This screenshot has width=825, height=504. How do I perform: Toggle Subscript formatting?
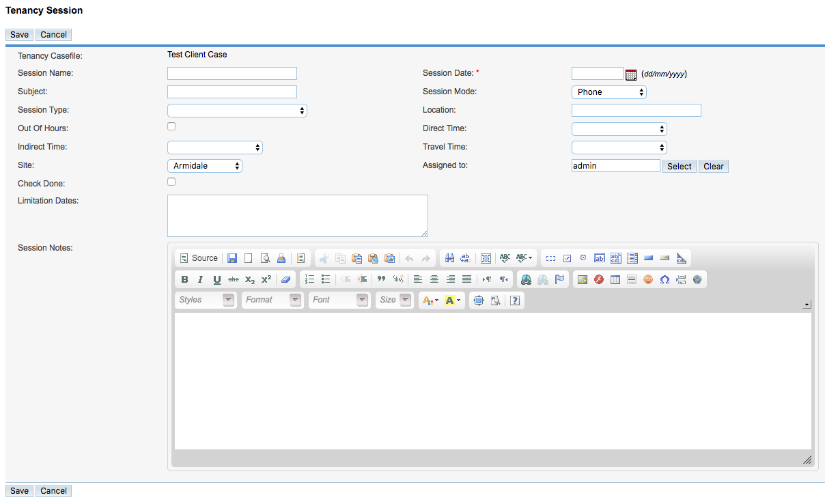point(250,279)
